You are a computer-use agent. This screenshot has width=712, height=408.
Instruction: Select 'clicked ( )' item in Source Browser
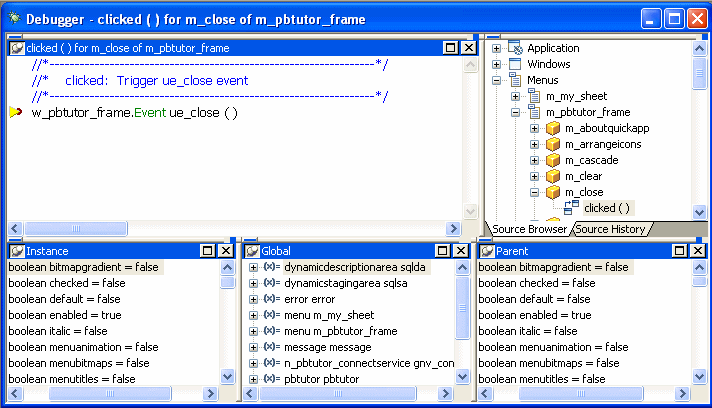[607, 208]
